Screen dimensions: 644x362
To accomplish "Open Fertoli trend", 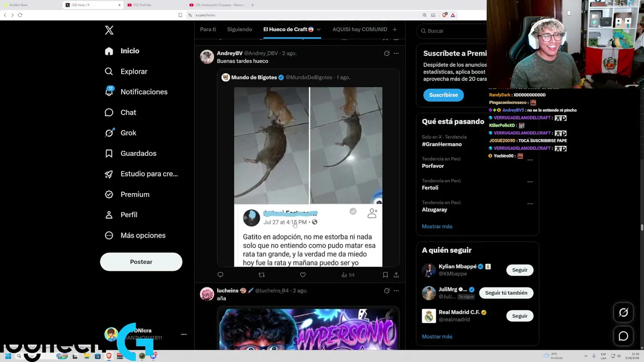I will 430,188.
